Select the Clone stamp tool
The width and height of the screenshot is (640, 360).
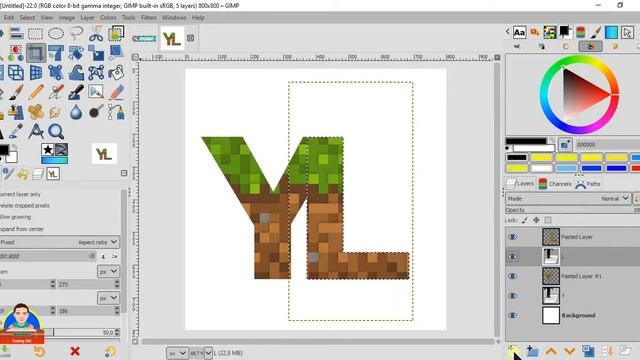click(16, 112)
